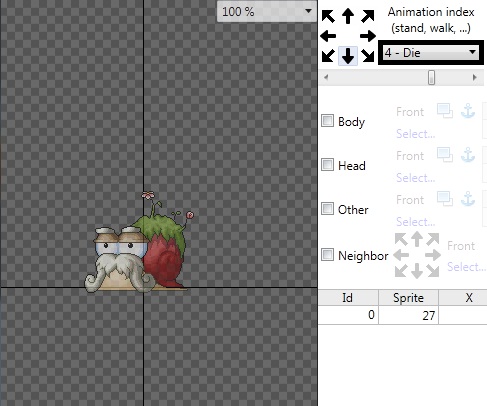The height and width of the screenshot is (406, 487).
Task: Click Neighbor's left grey arrow
Action: [x=401, y=255]
